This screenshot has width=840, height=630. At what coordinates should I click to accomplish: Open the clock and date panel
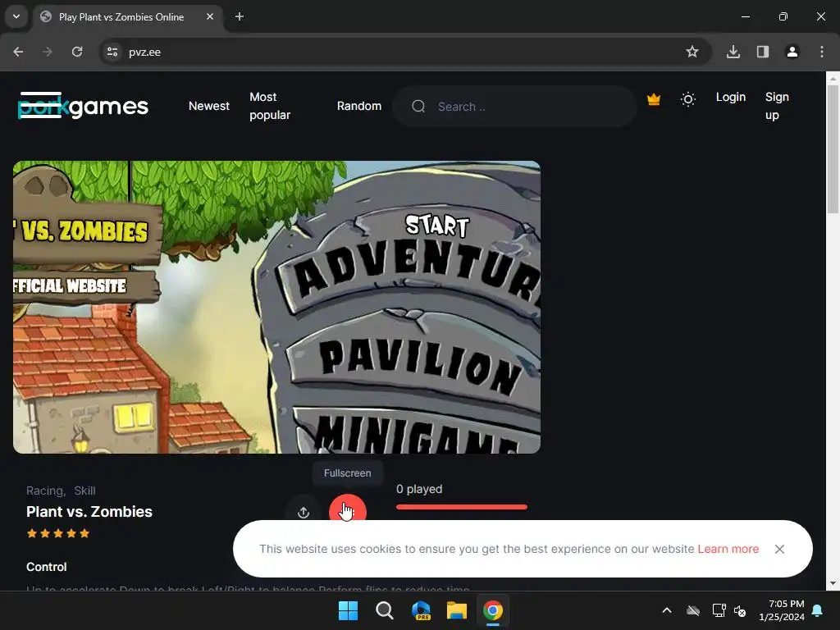(782, 610)
